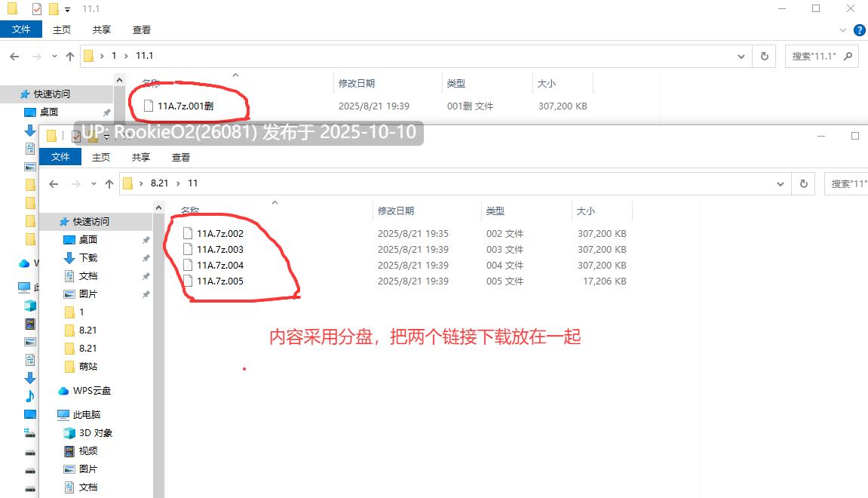868x498 pixels.
Task: Click music note icon in 11.1 window sidebar
Action: pyautogui.click(x=30, y=396)
